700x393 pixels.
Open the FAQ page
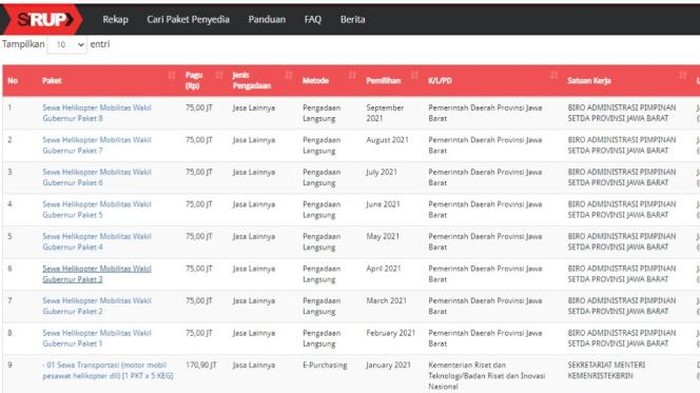(x=312, y=19)
